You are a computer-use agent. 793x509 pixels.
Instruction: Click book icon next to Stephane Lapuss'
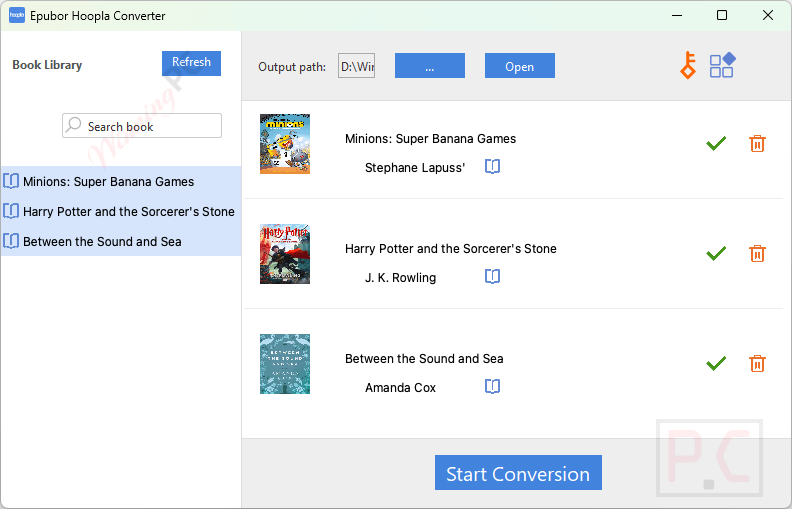[x=493, y=166]
